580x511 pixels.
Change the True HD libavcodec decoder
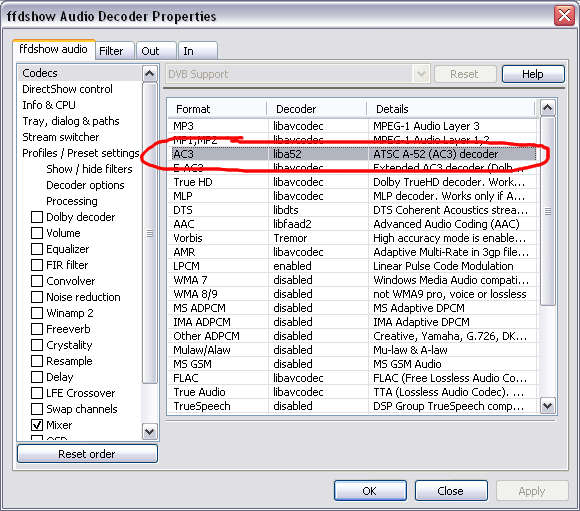coord(318,182)
